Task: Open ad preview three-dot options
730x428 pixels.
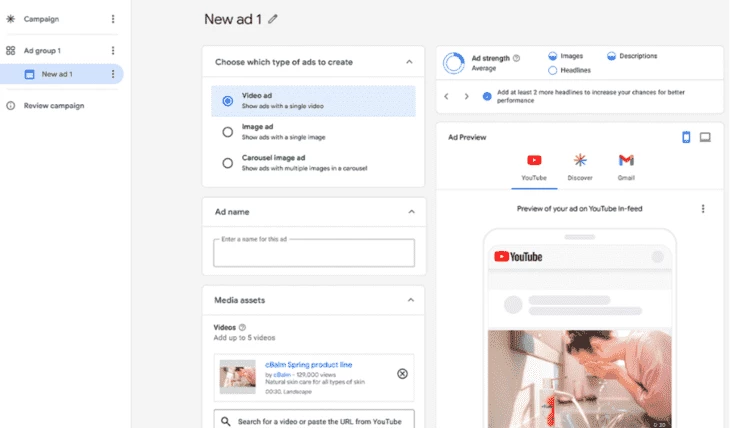Action: click(703, 209)
